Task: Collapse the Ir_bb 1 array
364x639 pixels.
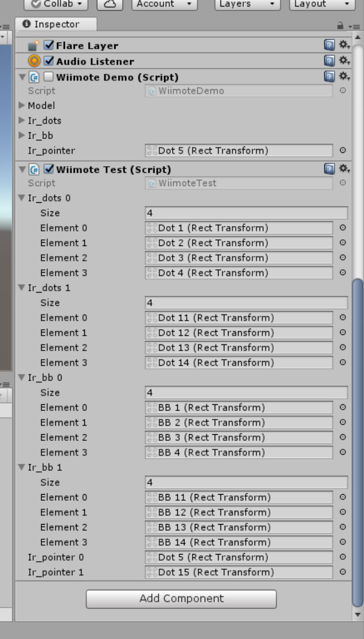Action: point(22,467)
